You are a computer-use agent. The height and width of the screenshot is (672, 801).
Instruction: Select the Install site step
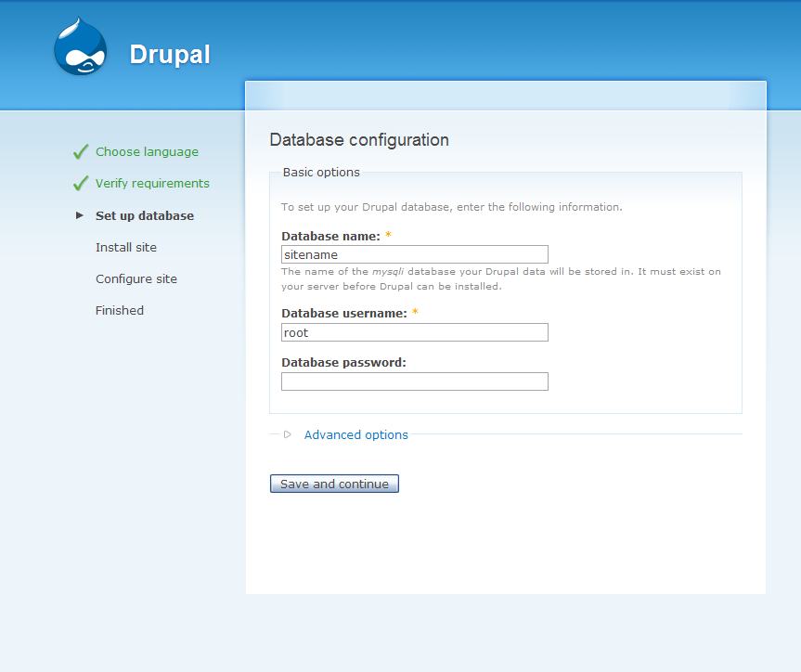[126, 247]
